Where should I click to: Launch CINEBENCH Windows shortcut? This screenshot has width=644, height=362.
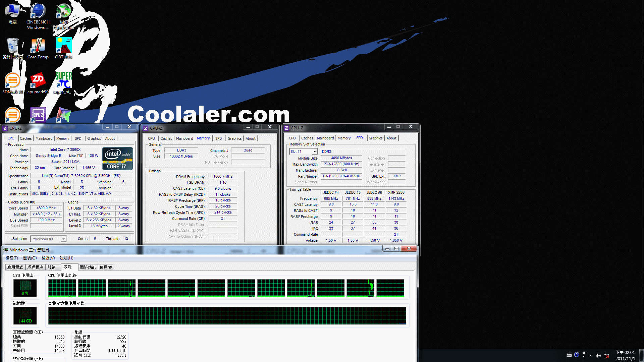tap(38, 16)
